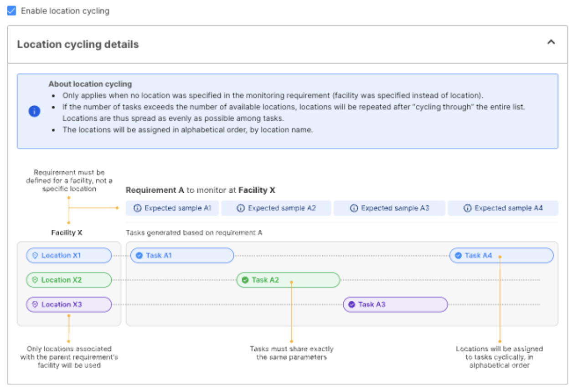Click the checkmark icon on Task A1
This screenshot has height=392, width=578.
point(139,256)
